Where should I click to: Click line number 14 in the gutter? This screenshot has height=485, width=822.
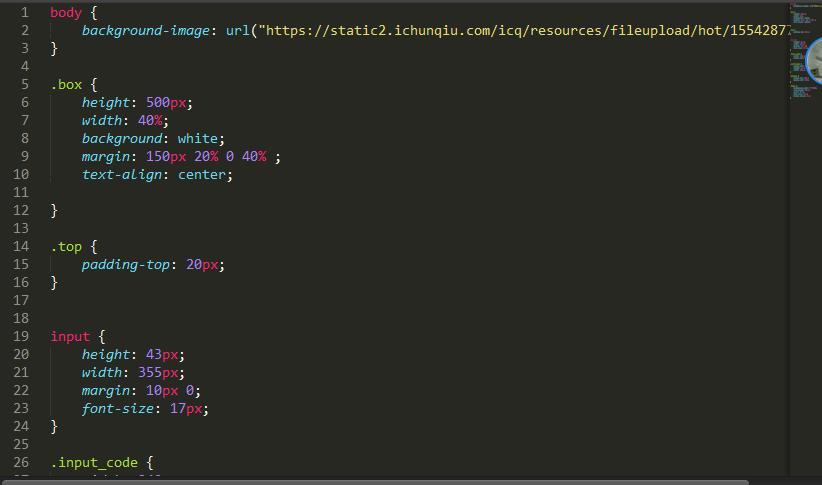(x=21, y=246)
